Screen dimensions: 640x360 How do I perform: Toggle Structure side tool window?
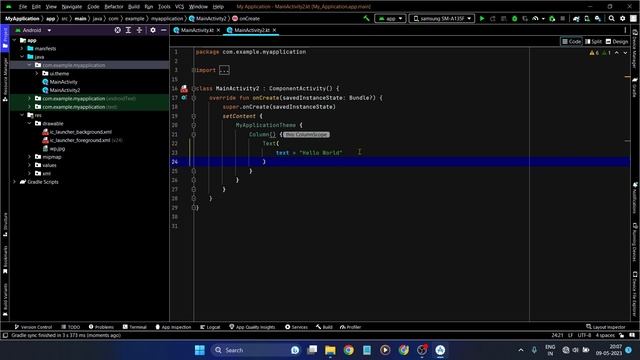pyautogui.click(x=5, y=224)
